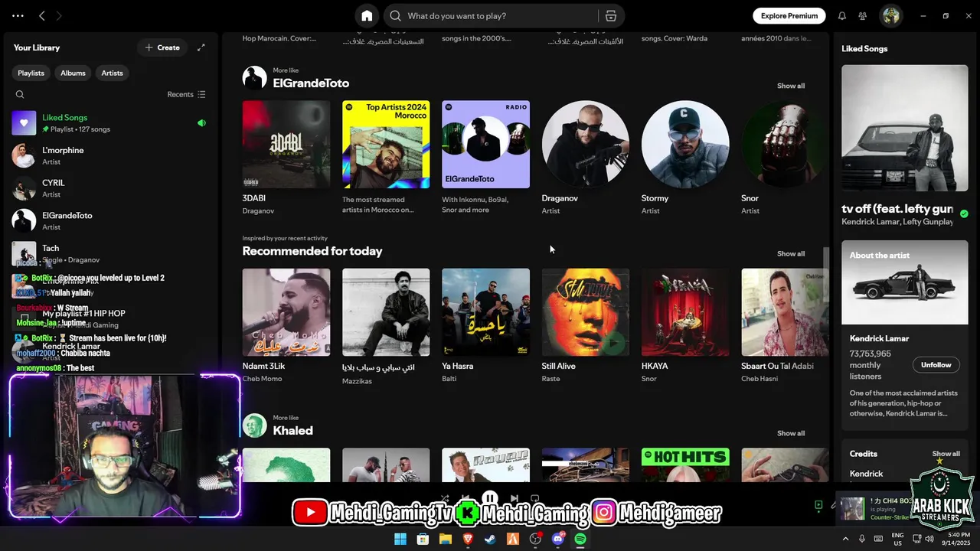Viewport: 980px width, 551px height.
Task: Open HKAYA by Snor
Action: (x=685, y=327)
